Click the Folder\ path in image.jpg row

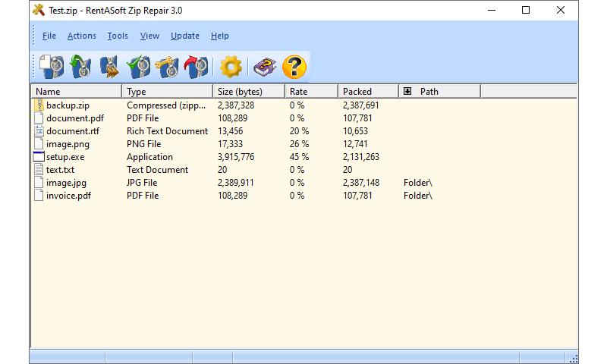[x=418, y=183]
